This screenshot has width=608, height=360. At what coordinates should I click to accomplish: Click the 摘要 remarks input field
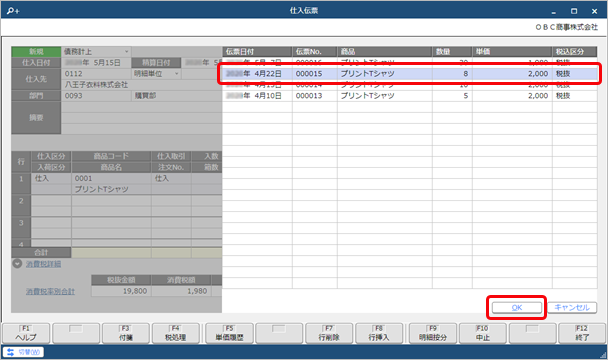pos(142,118)
